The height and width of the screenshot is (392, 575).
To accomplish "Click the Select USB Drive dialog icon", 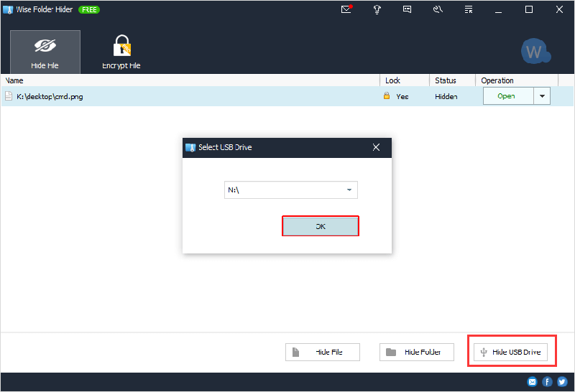I will pos(190,148).
